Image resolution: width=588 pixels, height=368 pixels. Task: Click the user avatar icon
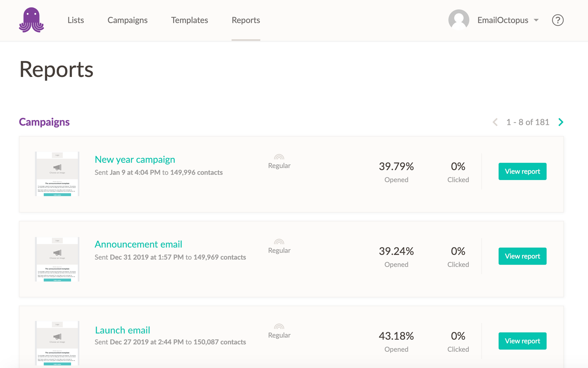pos(458,20)
